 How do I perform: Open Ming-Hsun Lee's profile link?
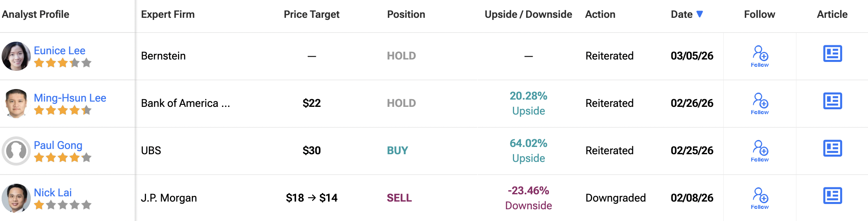(70, 98)
